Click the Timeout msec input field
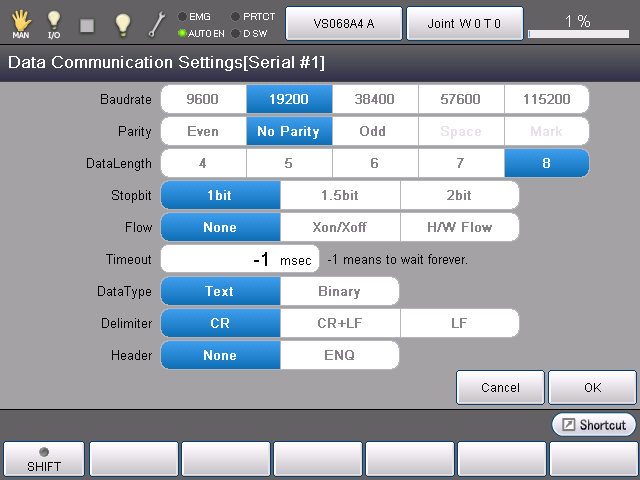Screen dimensions: 640x480 (240, 259)
